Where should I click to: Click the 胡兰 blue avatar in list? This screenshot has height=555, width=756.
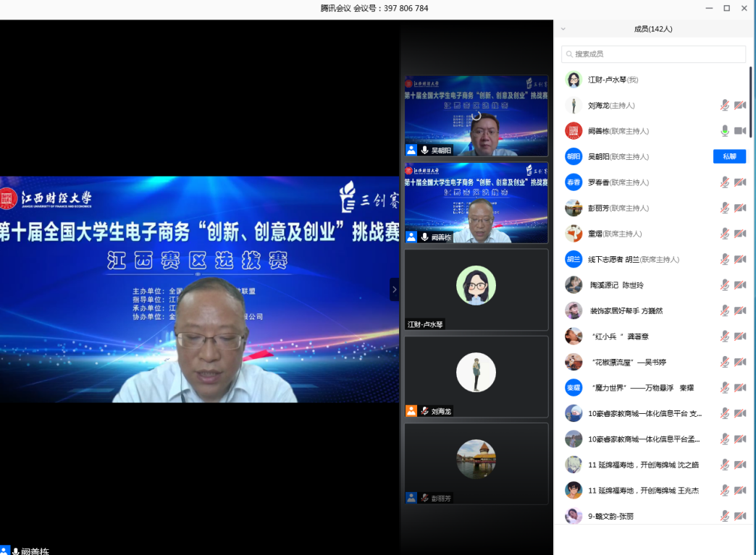(574, 259)
